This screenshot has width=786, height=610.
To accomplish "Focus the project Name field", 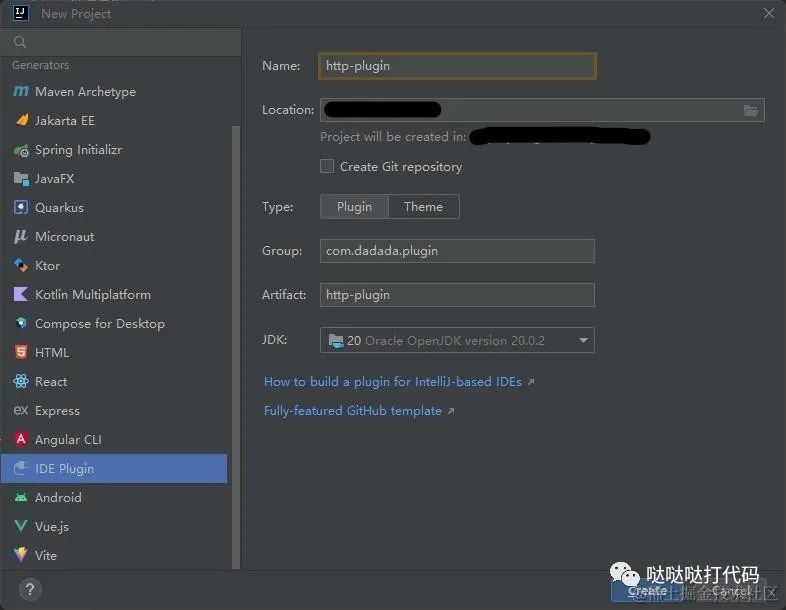I will click(457, 66).
